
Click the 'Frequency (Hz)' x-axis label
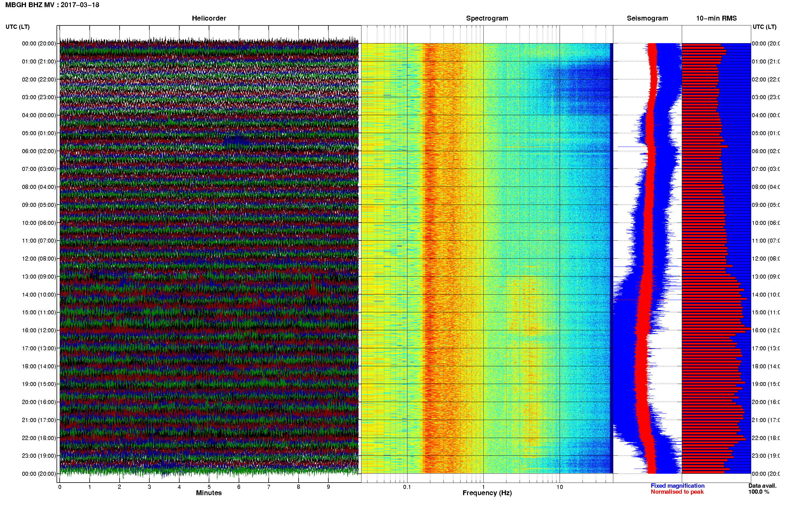[487, 493]
